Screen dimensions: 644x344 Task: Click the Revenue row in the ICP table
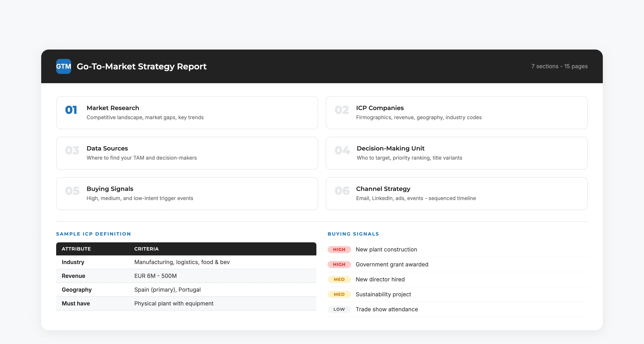(186, 276)
